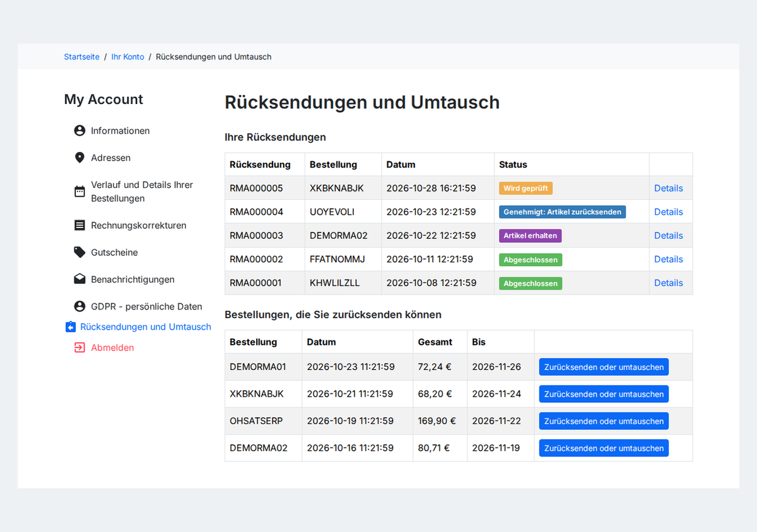Click the Abgeschlossen badge for RMA000001

(x=531, y=284)
